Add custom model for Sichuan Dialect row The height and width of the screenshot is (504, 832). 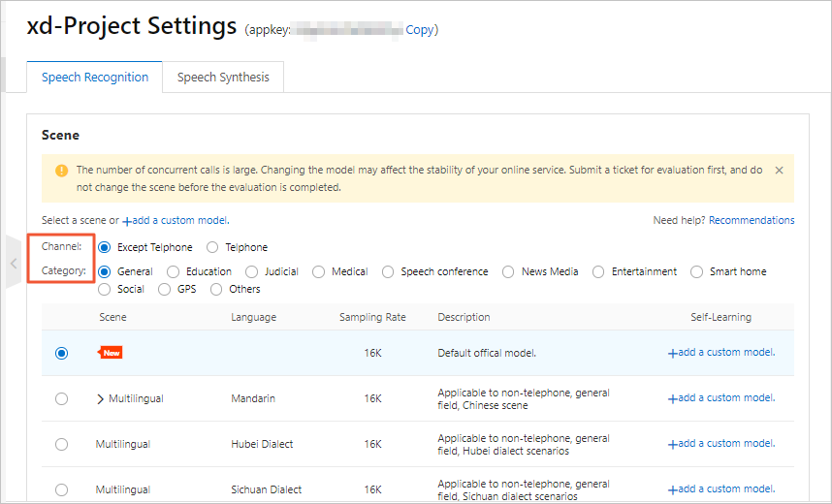(x=721, y=489)
